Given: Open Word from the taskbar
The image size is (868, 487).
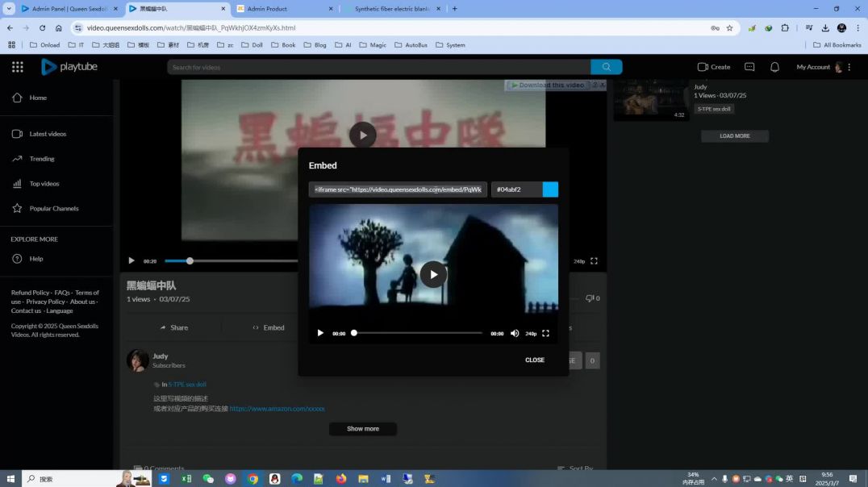Looking at the screenshot, I should click(x=386, y=479).
